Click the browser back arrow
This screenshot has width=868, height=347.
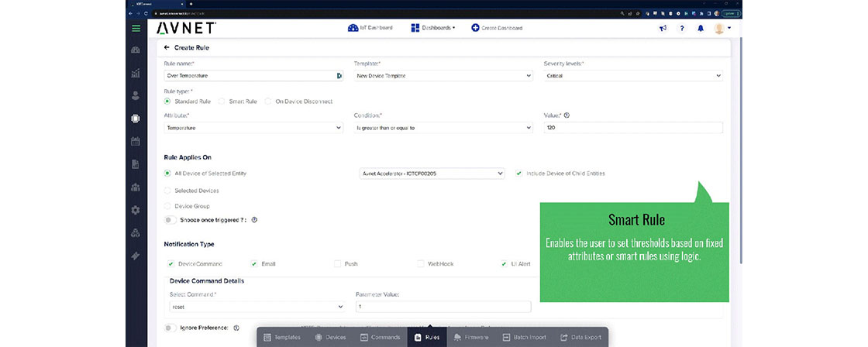click(130, 12)
